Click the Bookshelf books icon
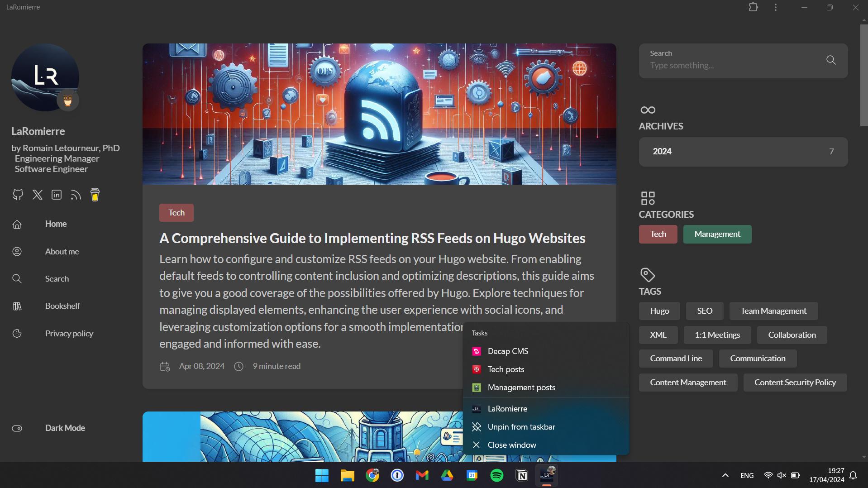The width and height of the screenshot is (868, 488). click(x=17, y=306)
